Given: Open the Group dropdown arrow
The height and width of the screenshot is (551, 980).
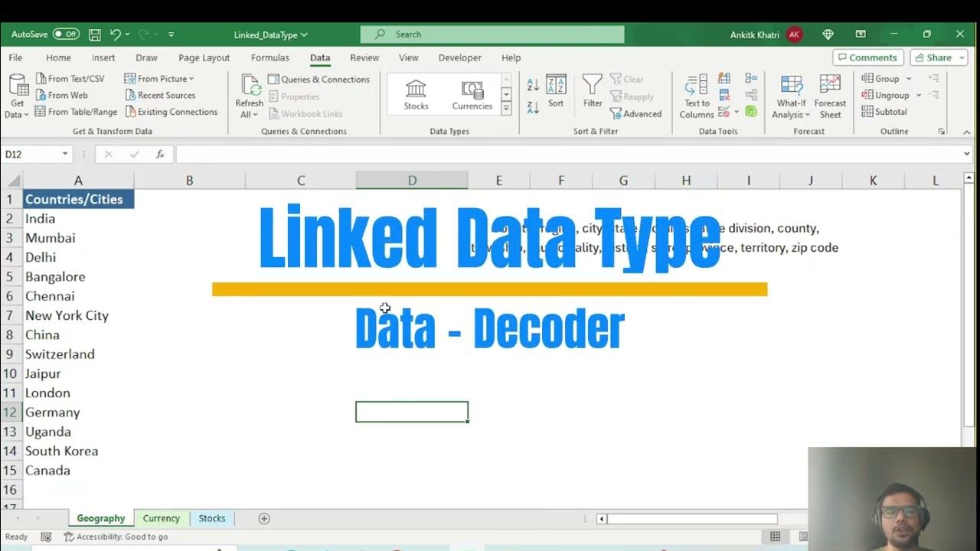Looking at the screenshot, I should [909, 79].
